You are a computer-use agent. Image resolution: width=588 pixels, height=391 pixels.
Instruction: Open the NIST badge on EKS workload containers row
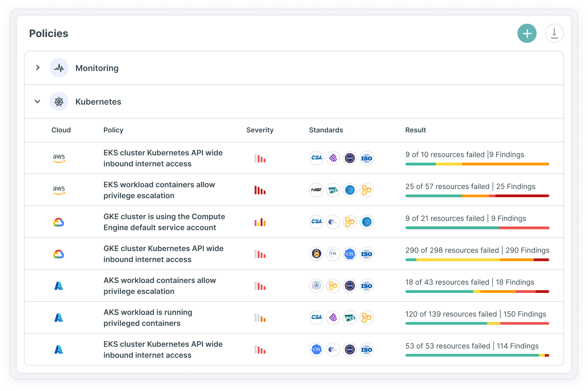pyautogui.click(x=316, y=190)
